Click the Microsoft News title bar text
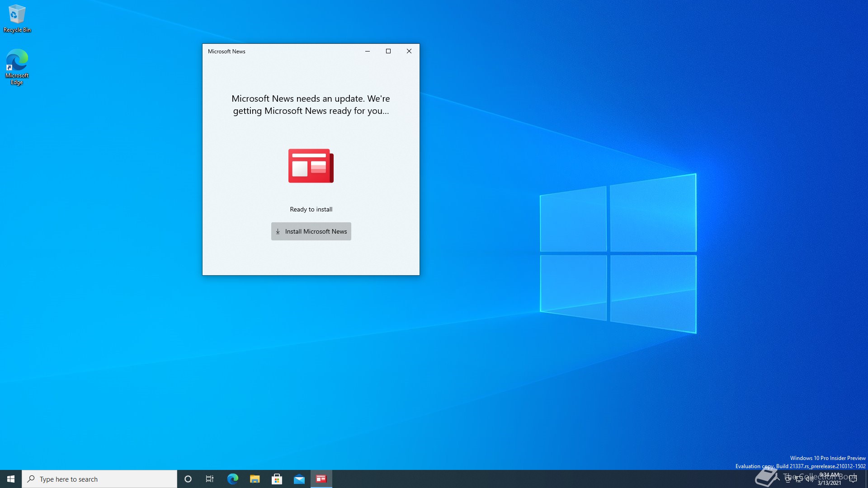Image resolution: width=868 pixels, height=488 pixels. coord(226,52)
